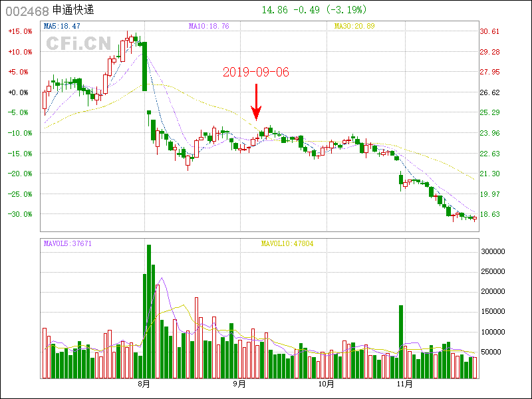This screenshot has height=399, width=532.
Task: Jump to the 11月 axis label
Action: tap(404, 384)
